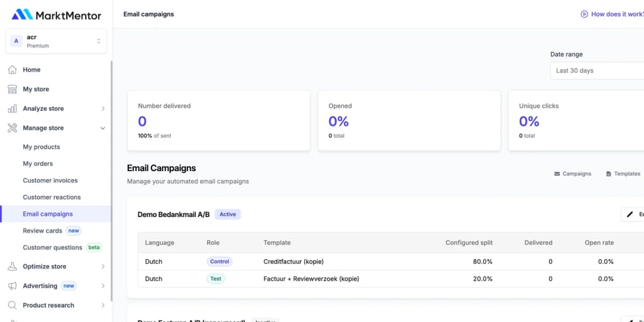Image resolution: width=644 pixels, height=322 pixels.
Task: Expand the Advertising chevron
Action: coord(103,286)
